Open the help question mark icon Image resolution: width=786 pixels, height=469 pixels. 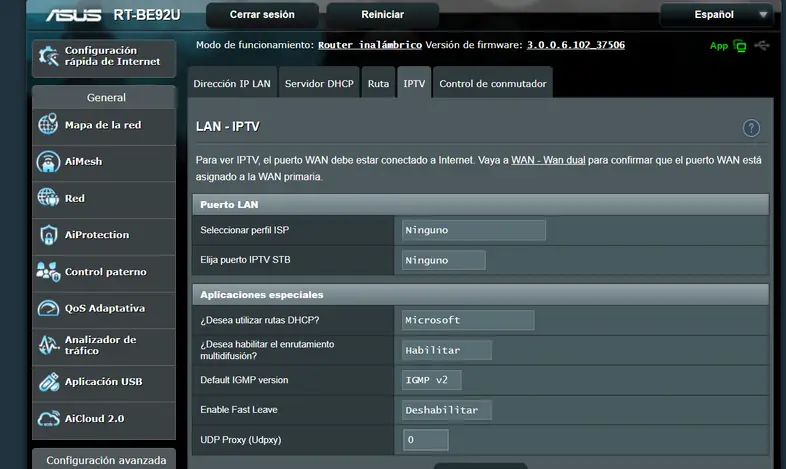pyautogui.click(x=751, y=128)
